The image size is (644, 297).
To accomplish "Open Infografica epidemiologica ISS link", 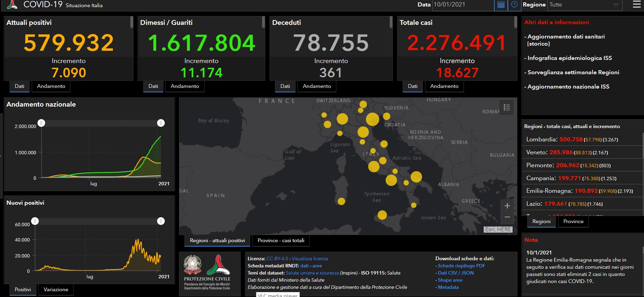I will pos(569,58).
